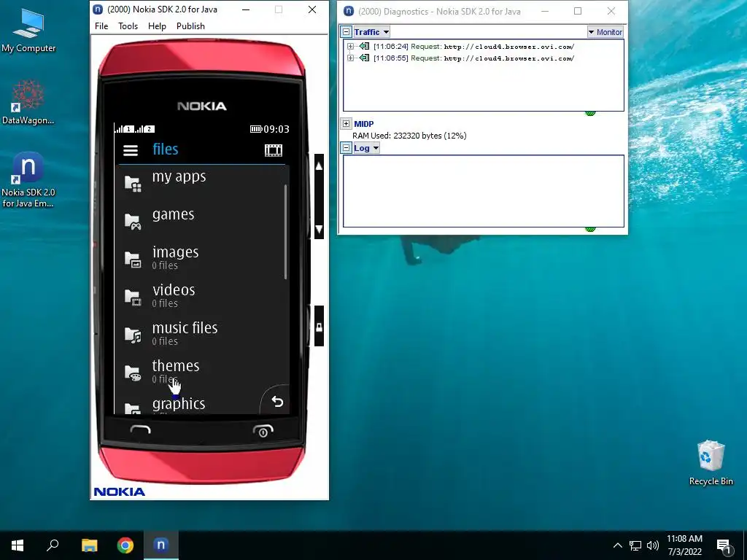Click the phone lock side key
Viewport: 747px width, 560px height.
(320, 327)
